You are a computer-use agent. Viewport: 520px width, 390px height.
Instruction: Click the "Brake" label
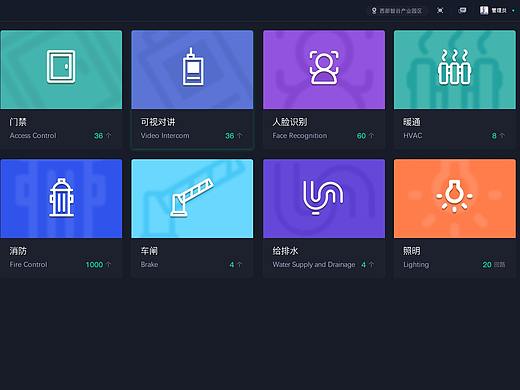pyautogui.click(x=149, y=264)
